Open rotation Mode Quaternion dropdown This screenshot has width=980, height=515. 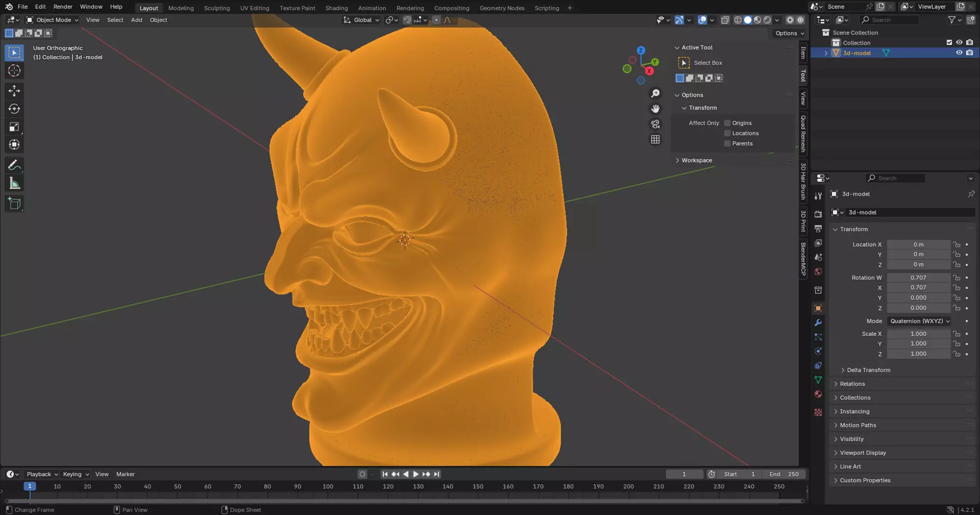click(920, 321)
